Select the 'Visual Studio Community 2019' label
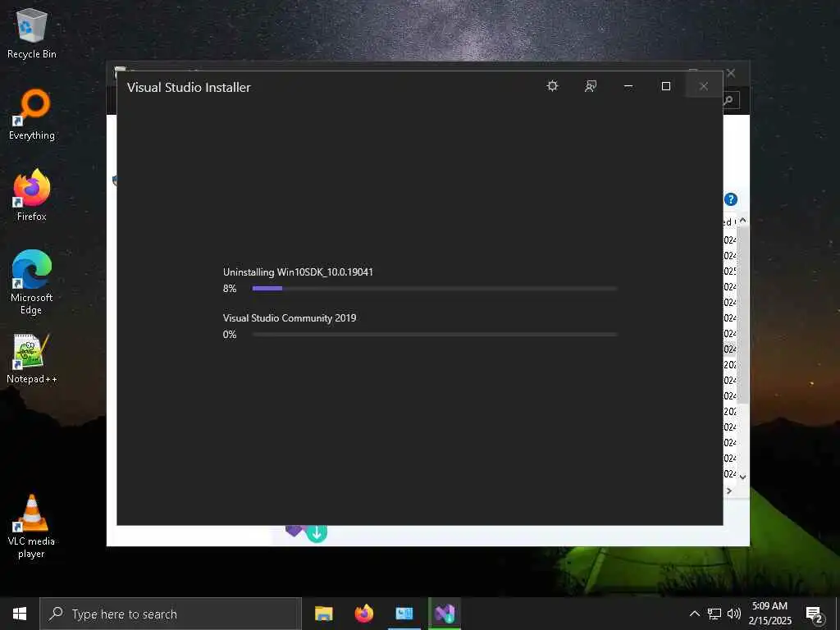 coord(290,318)
